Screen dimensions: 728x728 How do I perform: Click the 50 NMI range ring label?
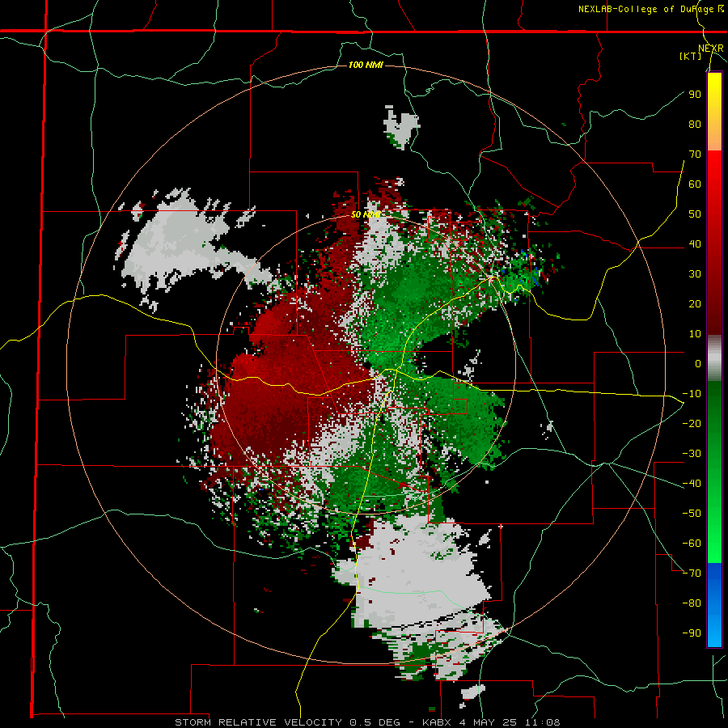[366, 214]
